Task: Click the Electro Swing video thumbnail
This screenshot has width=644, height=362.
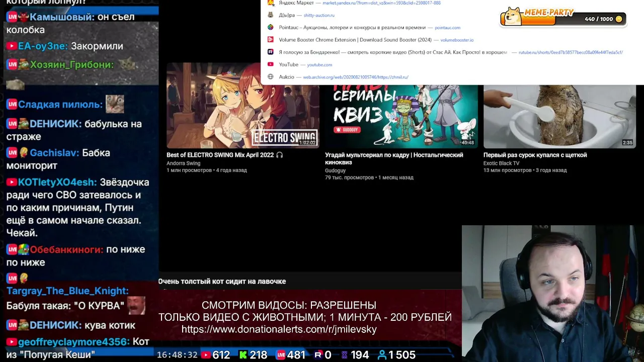Action: pyautogui.click(x=243, y=105)
